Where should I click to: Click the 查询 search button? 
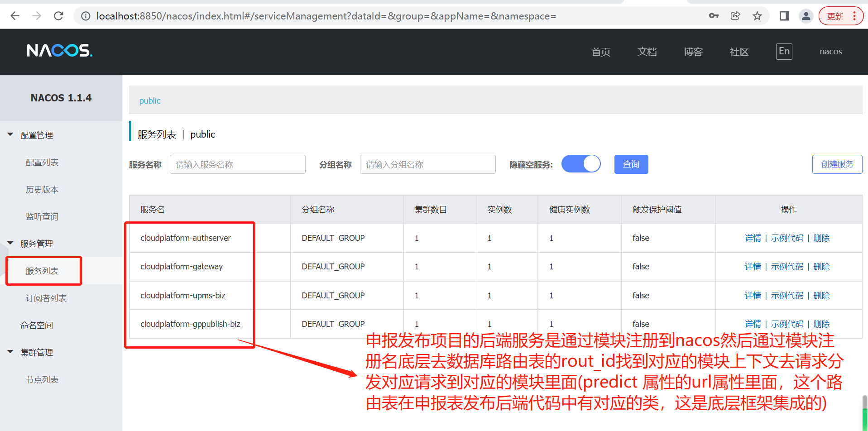pos(631,164)
